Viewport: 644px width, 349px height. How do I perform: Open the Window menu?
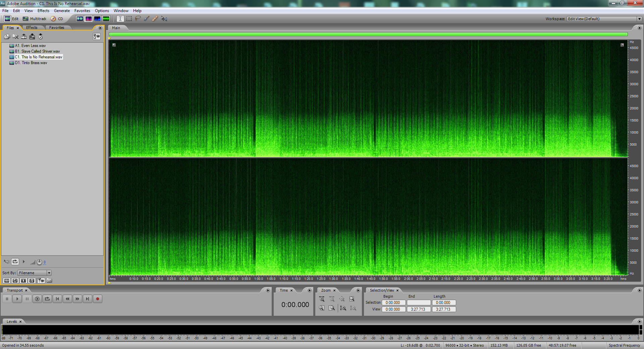[121, 11]
